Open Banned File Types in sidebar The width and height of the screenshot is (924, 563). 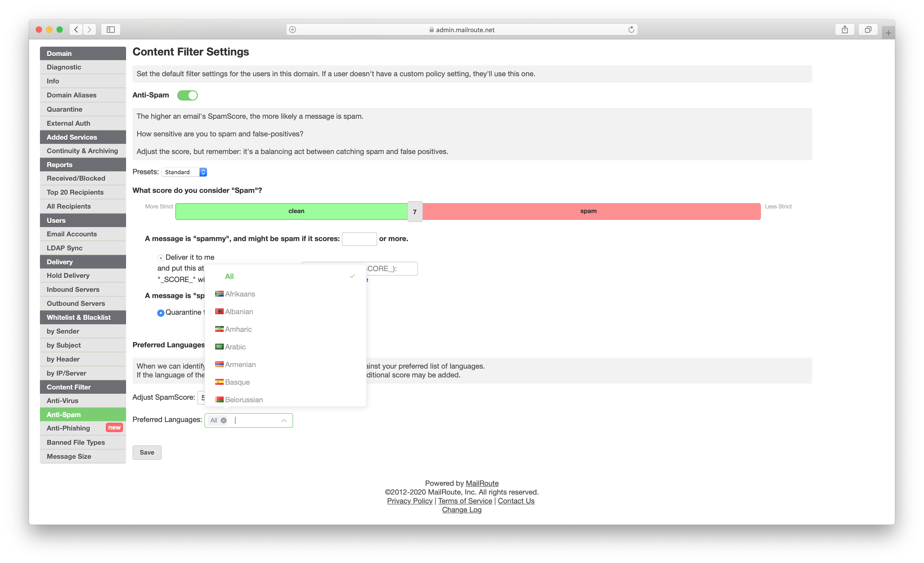pos(83,442)
